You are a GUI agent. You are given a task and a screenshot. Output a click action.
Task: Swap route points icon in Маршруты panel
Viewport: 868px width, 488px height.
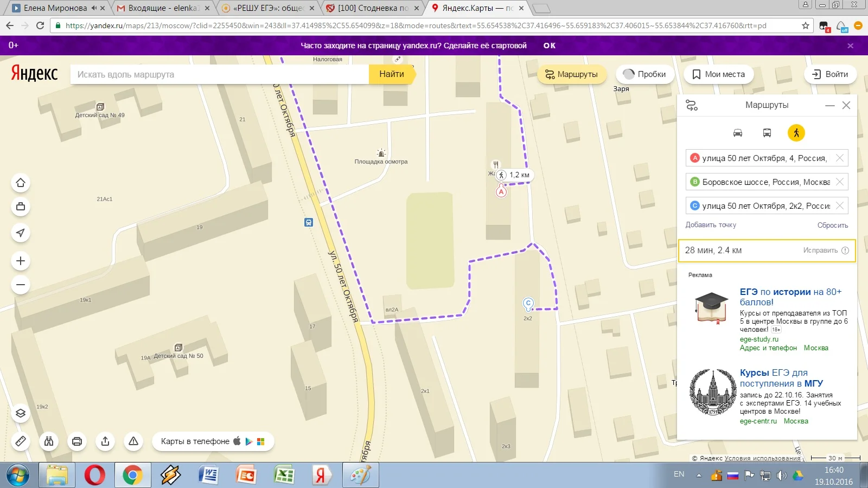692,105
